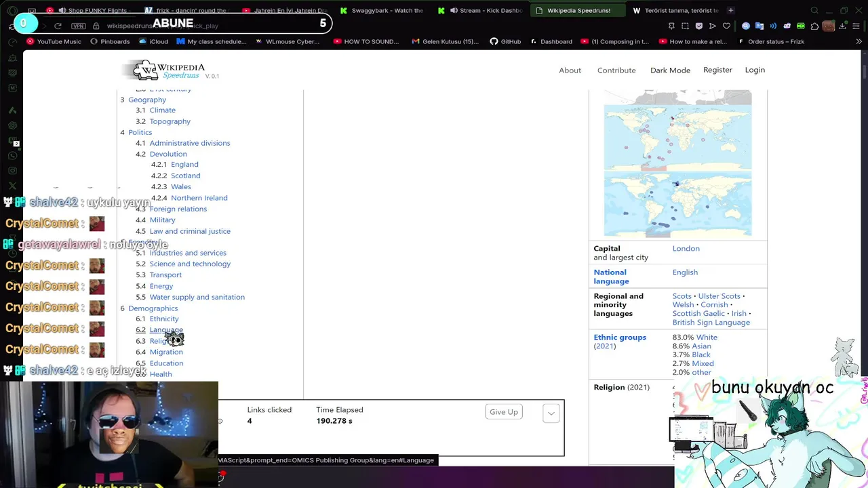This screenshot has width=868, height=488.
Task: Jump to Science and technology section
Action: pyautogui.click(x=190, y=264)
